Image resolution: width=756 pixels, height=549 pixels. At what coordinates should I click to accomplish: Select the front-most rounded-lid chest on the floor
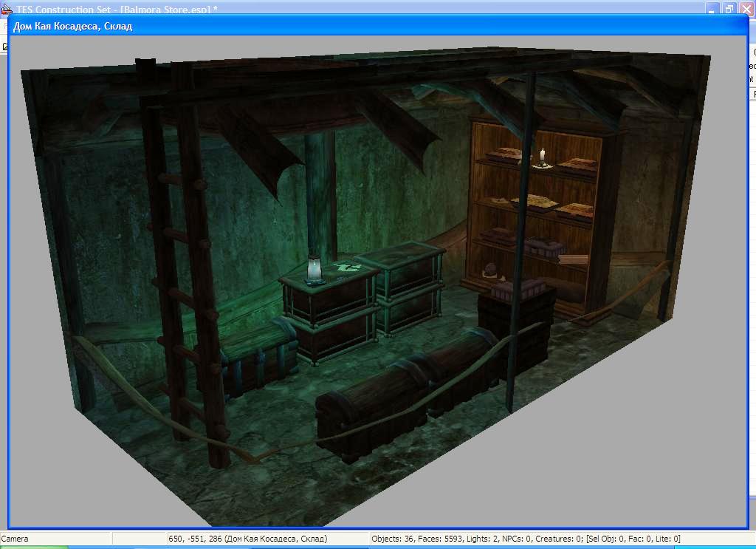(x=373, y=409)
